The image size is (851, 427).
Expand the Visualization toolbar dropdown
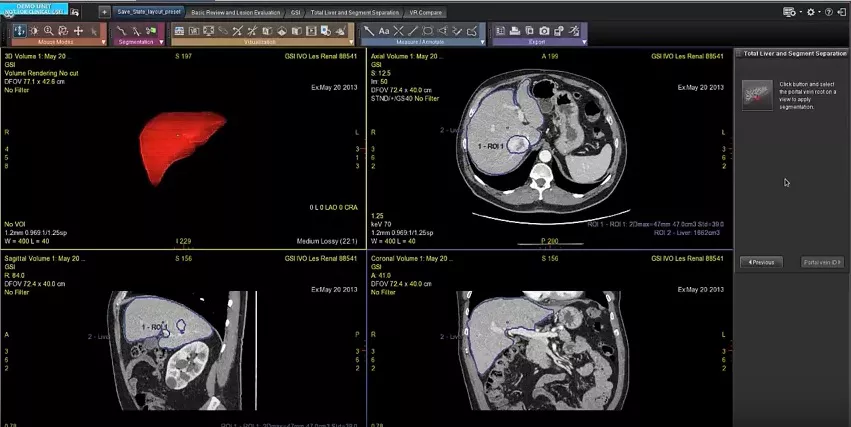[351, 42]
